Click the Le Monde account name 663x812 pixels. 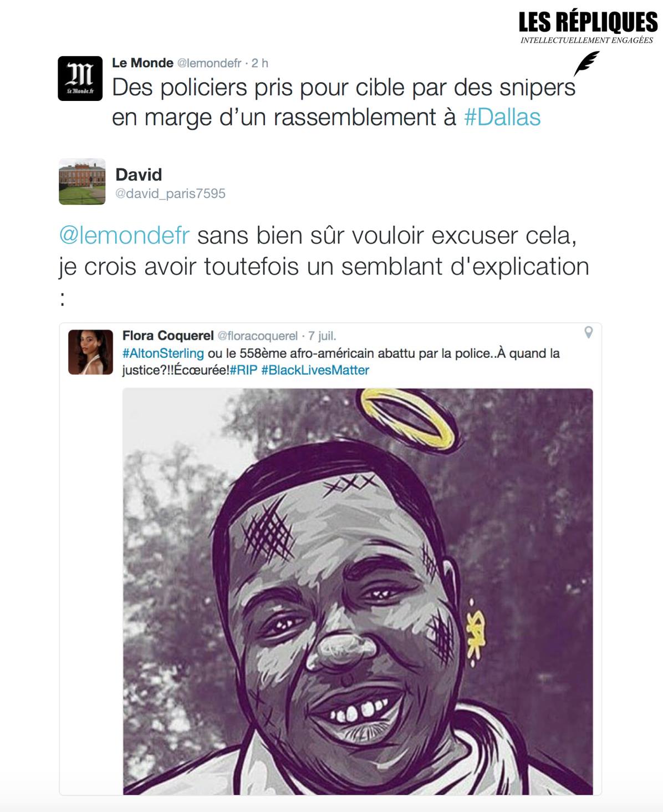[x=142, y=63]
